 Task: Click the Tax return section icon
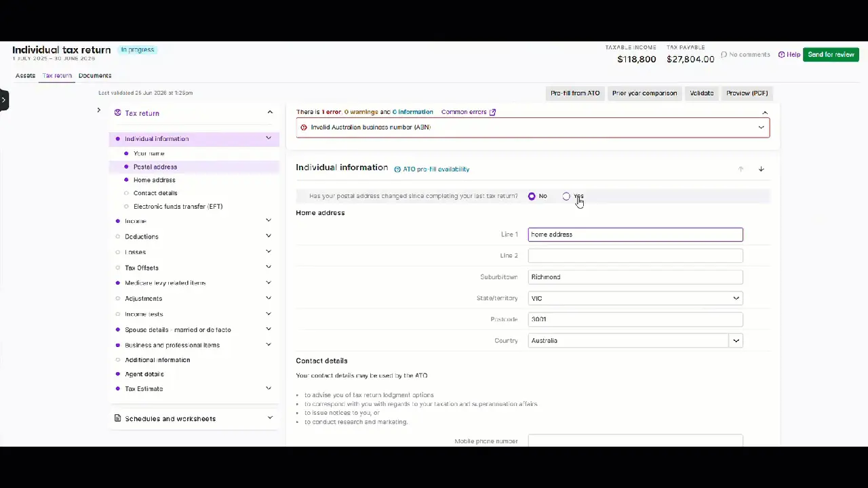(118, 113)
